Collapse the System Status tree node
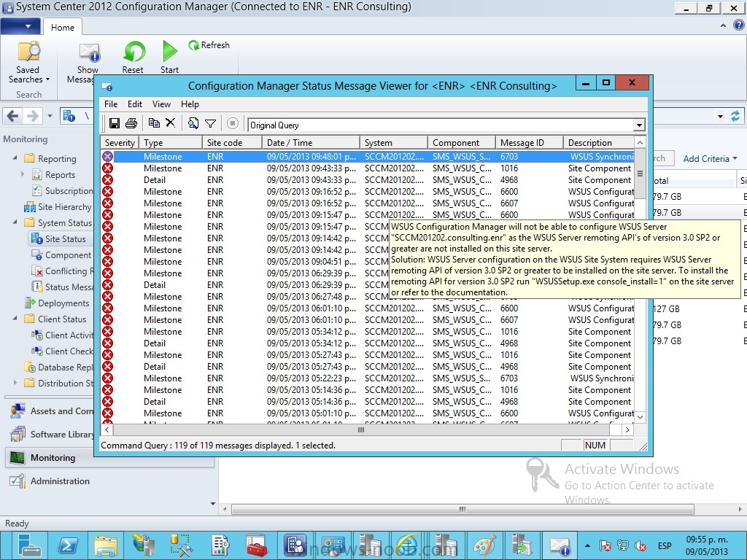The height and width of the screenshot is (560, 747). 15,222
